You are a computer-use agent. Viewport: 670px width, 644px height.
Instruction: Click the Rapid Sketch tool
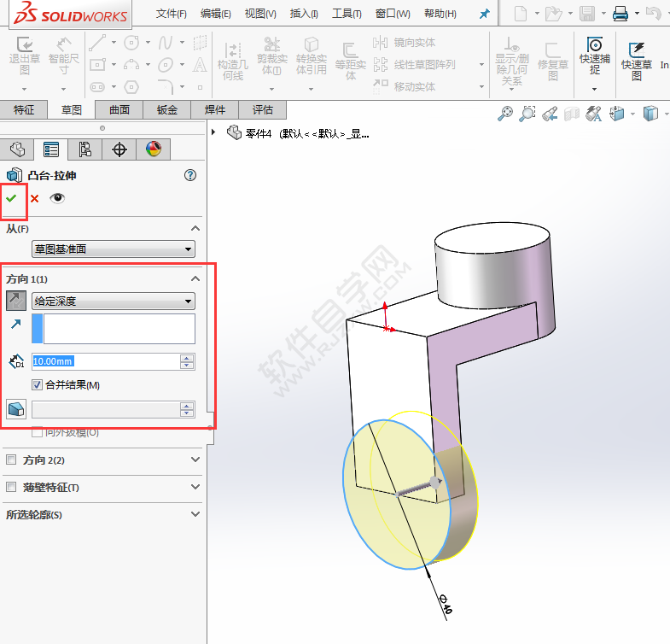point(637,61)
